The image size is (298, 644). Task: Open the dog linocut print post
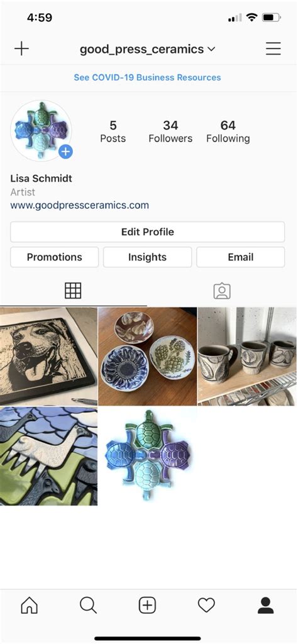tap(48, 357)
